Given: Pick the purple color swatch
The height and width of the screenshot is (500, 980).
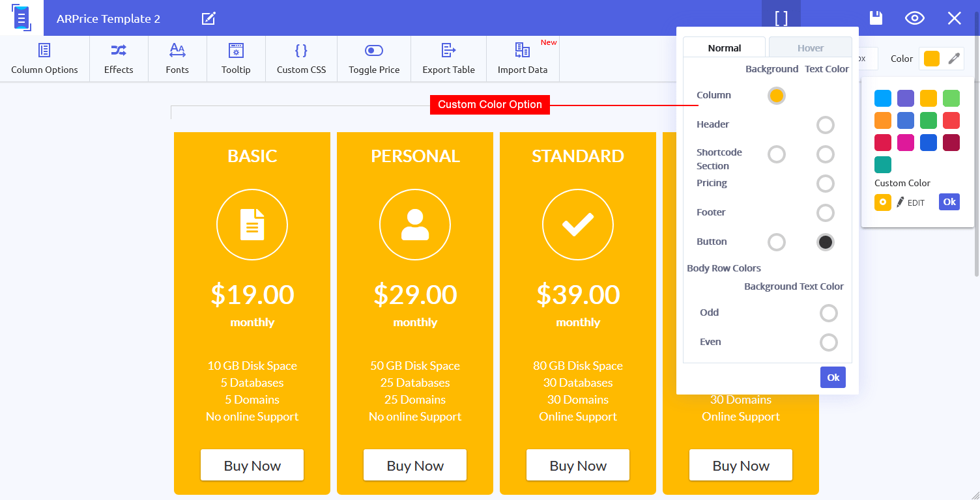Looking at the screenshot, I should [x=906, y=98].
